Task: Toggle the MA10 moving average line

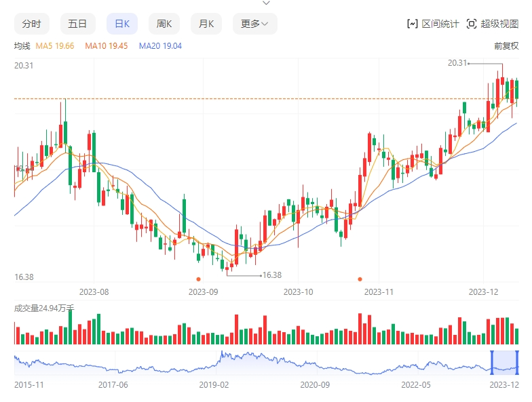Action: [106, 46]
